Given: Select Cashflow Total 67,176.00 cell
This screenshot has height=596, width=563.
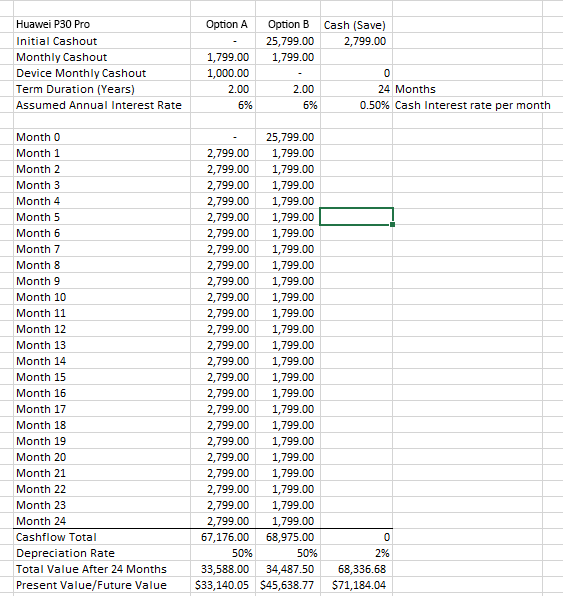Looking at the screenshot, I should click(223, 537).
